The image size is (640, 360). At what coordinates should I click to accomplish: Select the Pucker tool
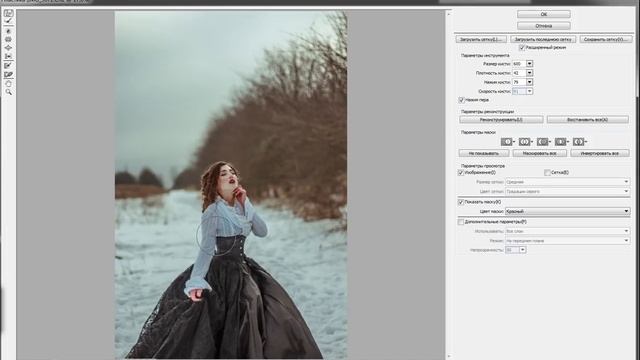(x=8, y=40)
